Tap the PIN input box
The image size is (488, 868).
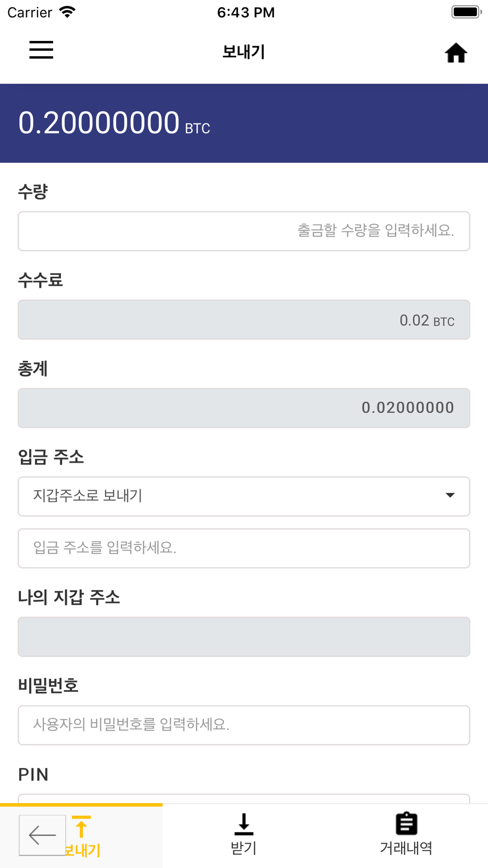tap(244, 799)
